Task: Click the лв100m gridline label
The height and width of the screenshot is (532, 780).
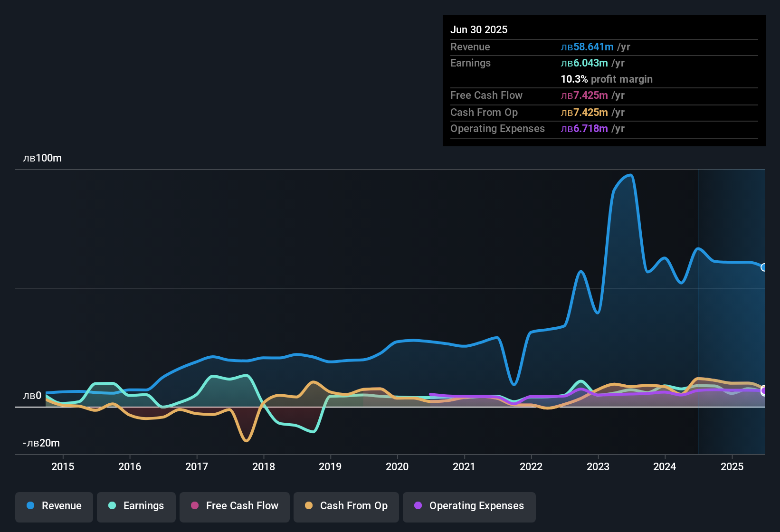Action: click(43, 158)
